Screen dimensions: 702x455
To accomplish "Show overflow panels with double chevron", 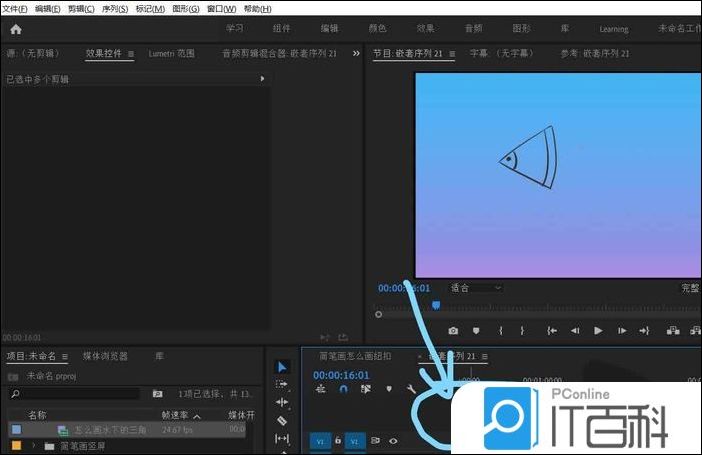I will click(356, 54).
